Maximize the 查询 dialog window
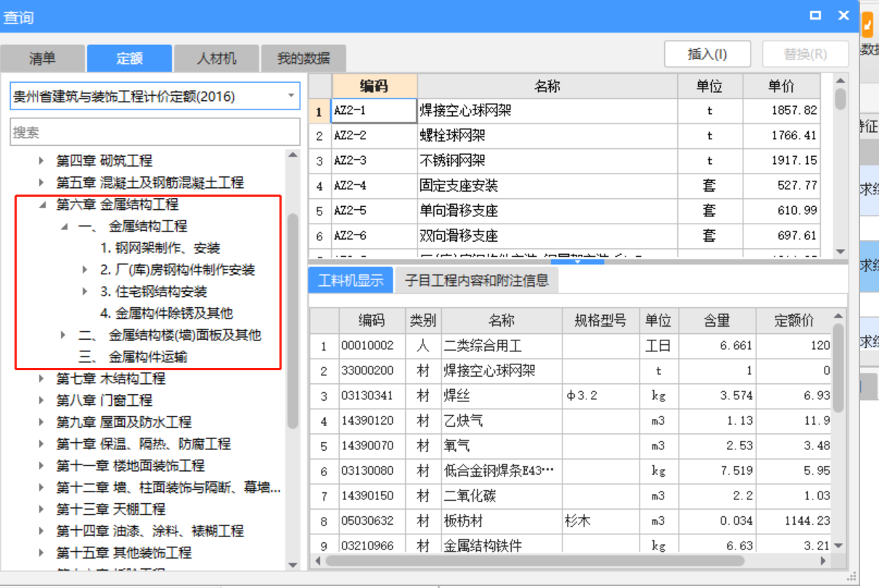 [x=816, y=15]
